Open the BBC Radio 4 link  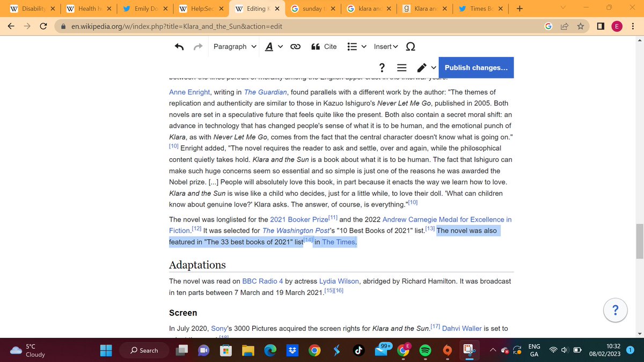262,281
